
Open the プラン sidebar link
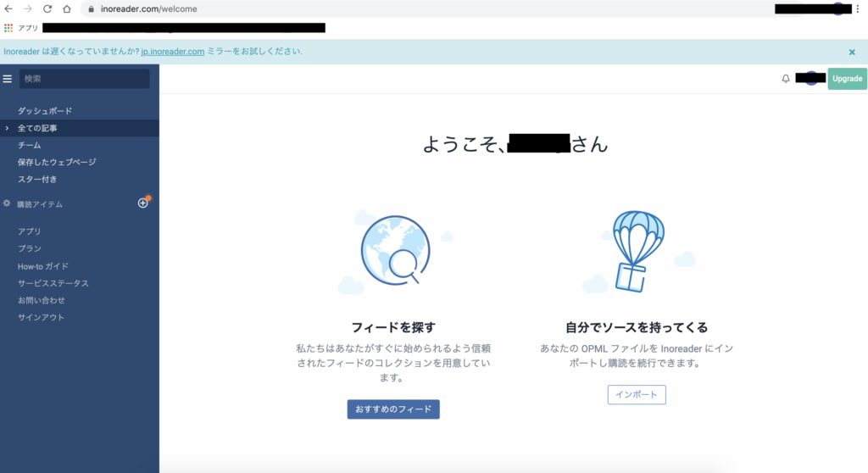[x=29, y=248]
